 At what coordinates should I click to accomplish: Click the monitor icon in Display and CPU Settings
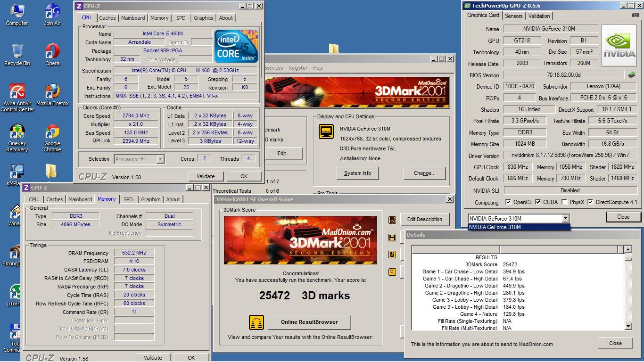326,132
